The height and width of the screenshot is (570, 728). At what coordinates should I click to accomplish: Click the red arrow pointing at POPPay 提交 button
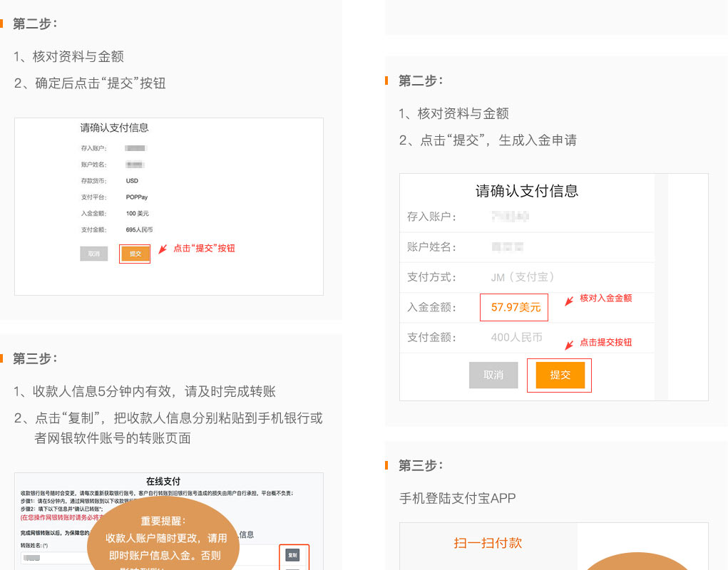coord(163,249)
